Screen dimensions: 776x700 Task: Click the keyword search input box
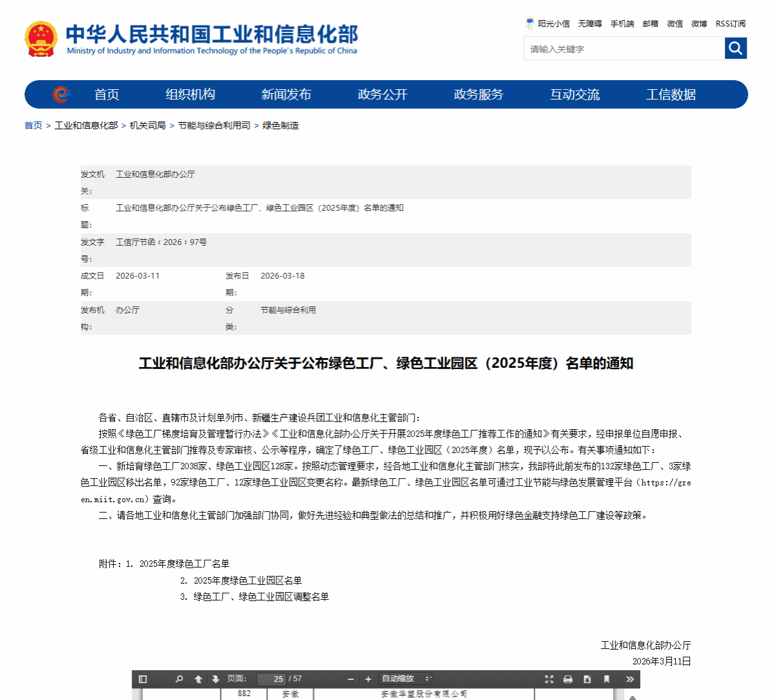point(624,48)
